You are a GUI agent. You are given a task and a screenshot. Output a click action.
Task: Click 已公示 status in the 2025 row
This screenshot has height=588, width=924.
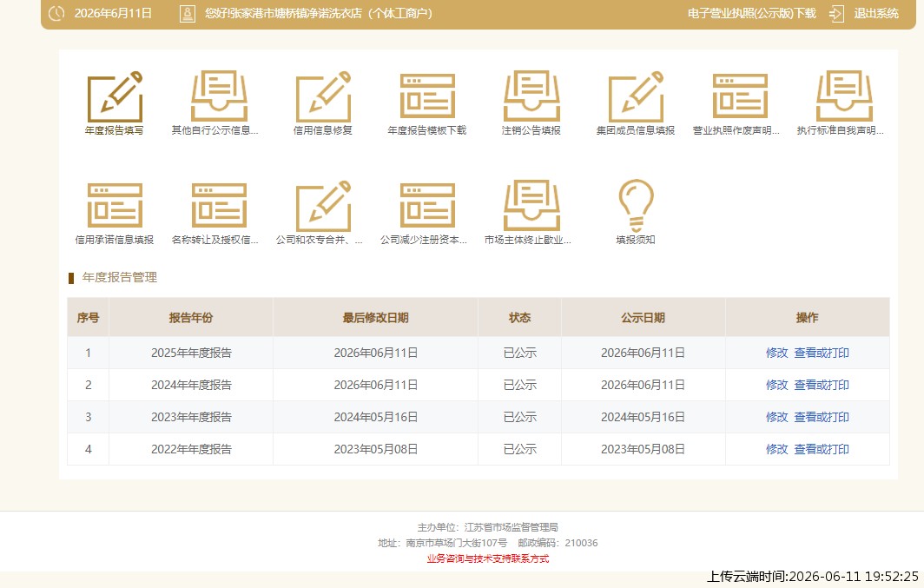519,353
